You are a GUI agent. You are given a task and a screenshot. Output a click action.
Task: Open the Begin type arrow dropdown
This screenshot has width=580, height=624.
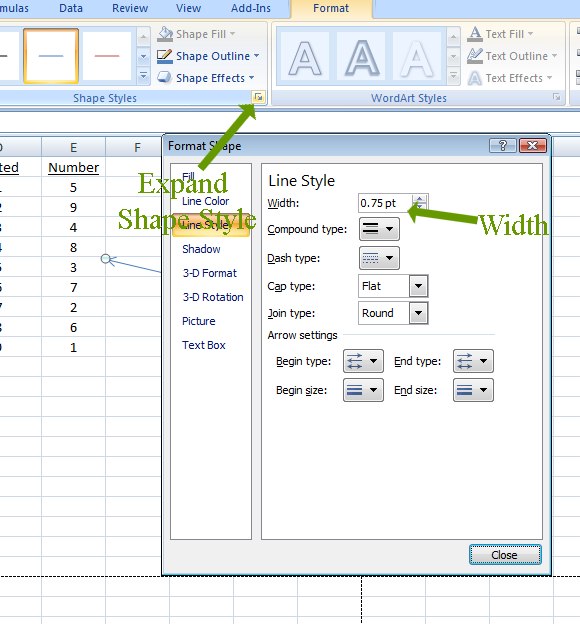pos(363,361)
